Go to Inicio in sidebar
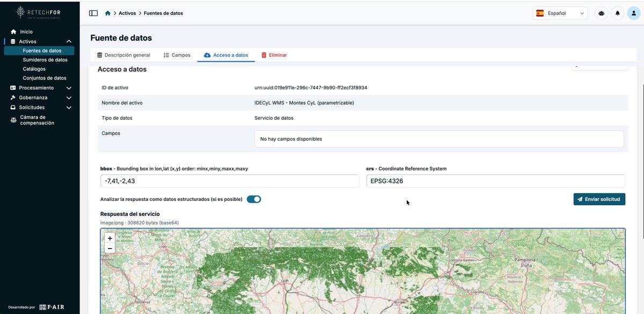Screen dimensions: 644x314 tap(26, 32)
